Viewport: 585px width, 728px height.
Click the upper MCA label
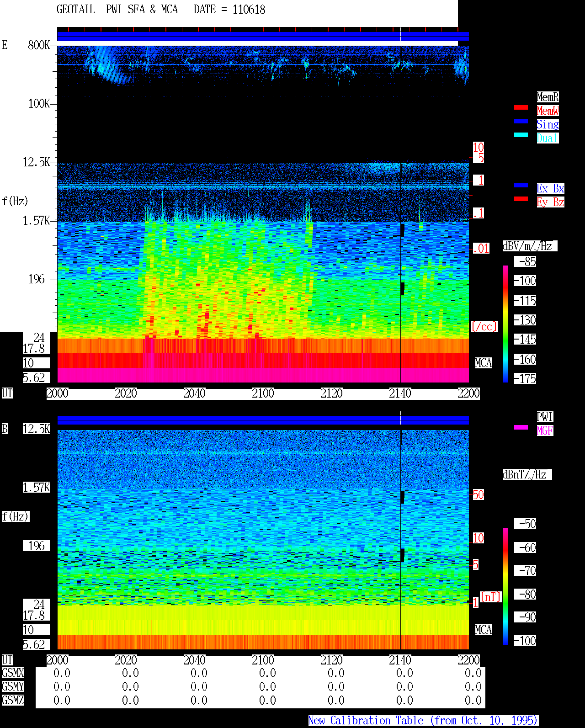[x=484, y=363]
